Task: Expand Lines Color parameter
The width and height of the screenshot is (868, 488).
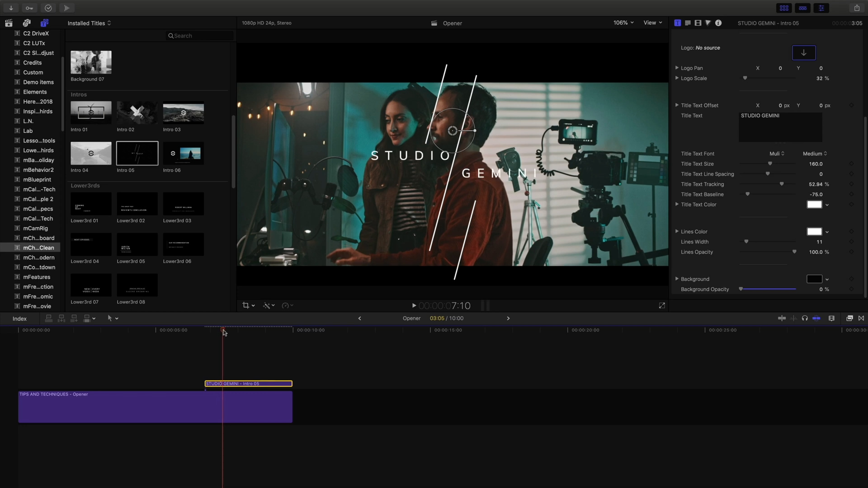Action: tap(677, 231)
